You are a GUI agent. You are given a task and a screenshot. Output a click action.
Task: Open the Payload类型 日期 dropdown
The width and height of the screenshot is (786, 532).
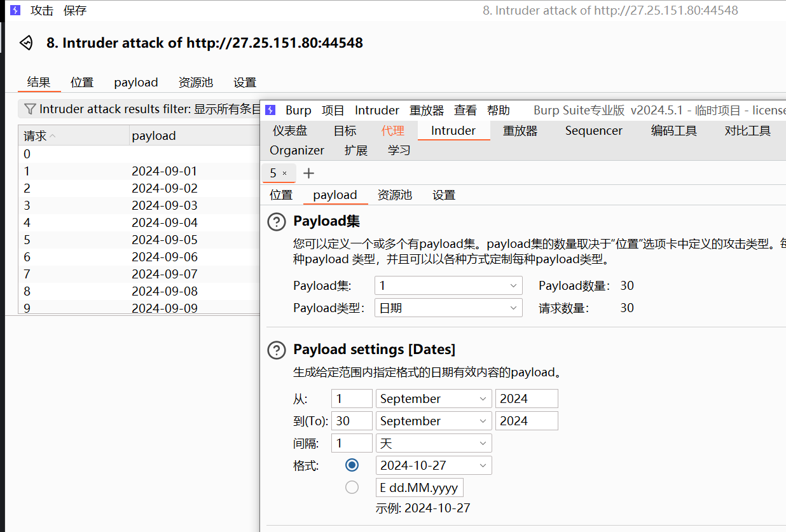[448, 308]
